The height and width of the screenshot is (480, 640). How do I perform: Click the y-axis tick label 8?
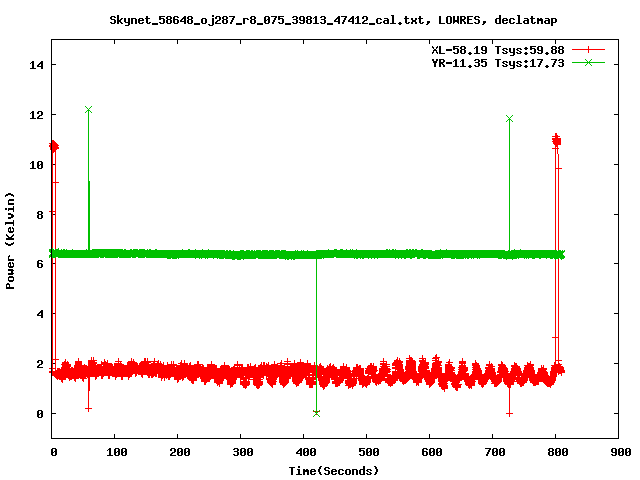click(40, 215)
